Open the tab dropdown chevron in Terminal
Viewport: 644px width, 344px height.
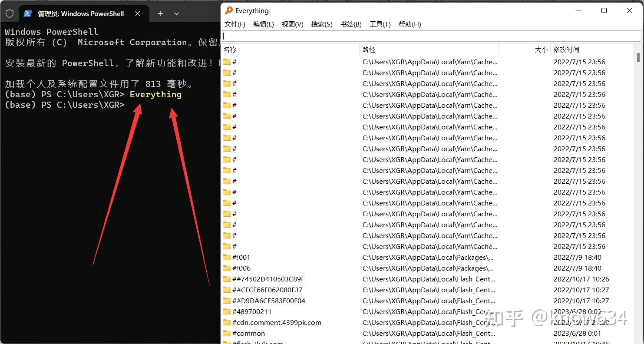click(x=176, y=13)
